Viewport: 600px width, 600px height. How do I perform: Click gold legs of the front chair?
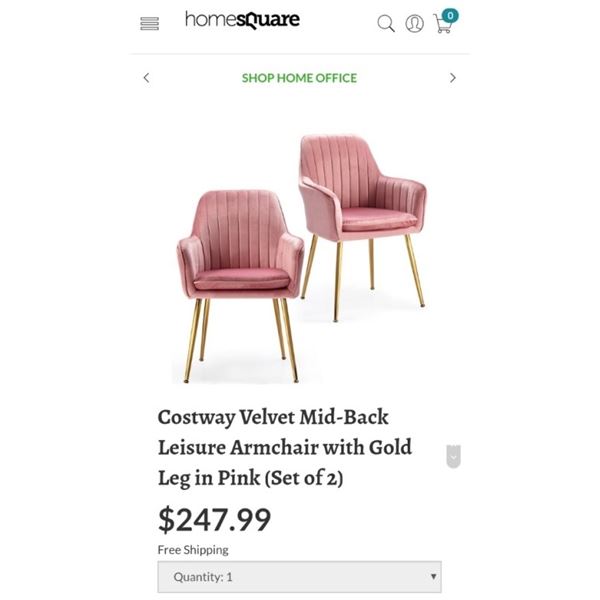click(x=241, y=341)
